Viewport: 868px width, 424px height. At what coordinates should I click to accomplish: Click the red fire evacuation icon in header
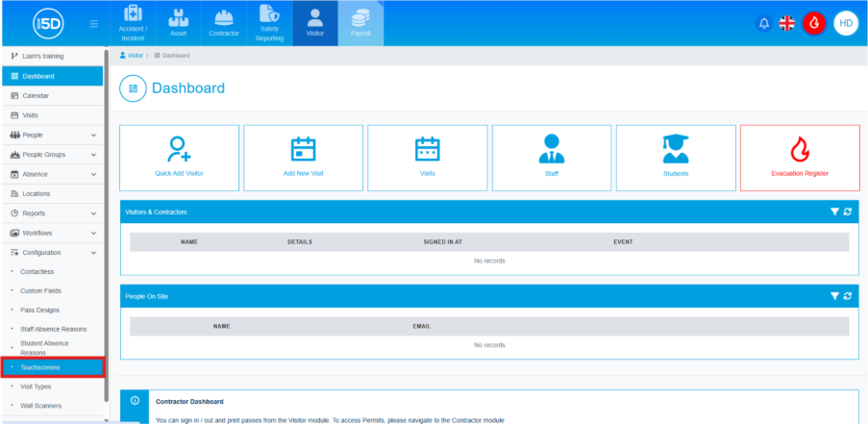(x=814, y=23)
